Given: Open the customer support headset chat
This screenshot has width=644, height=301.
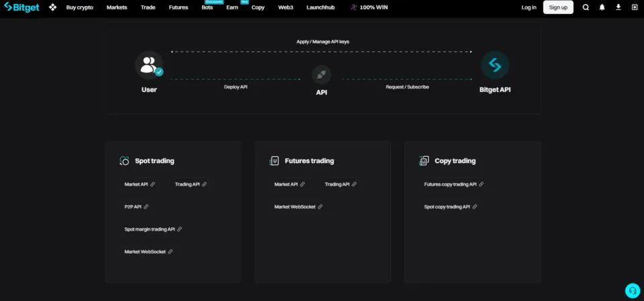Looking at the screenshot, I should click(x=633, y=291).
